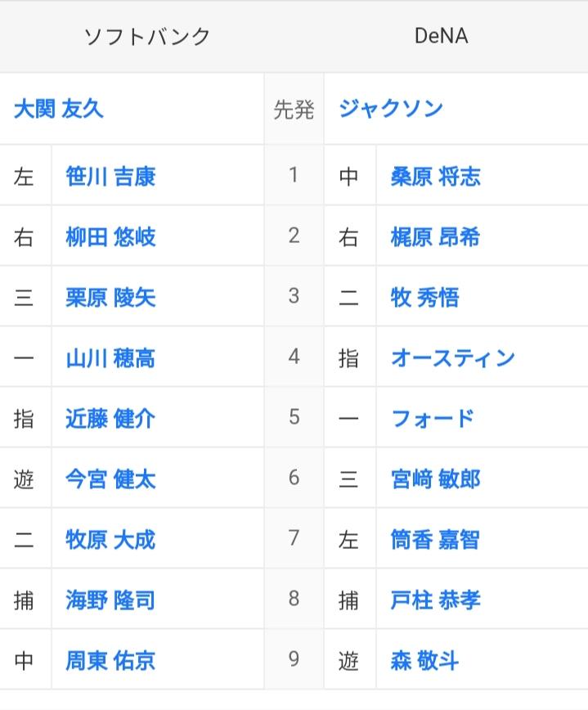Viewport: 588px width, 710px height.
Task: Open 周東 佑京 player link
Action: (110, 661)
